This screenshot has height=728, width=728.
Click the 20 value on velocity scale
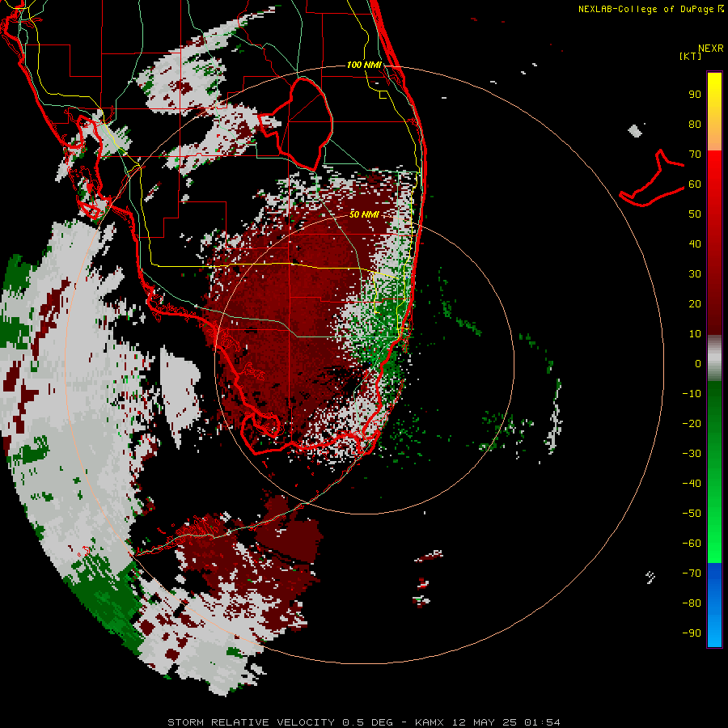pyautogui.click(x=695, y=303)
